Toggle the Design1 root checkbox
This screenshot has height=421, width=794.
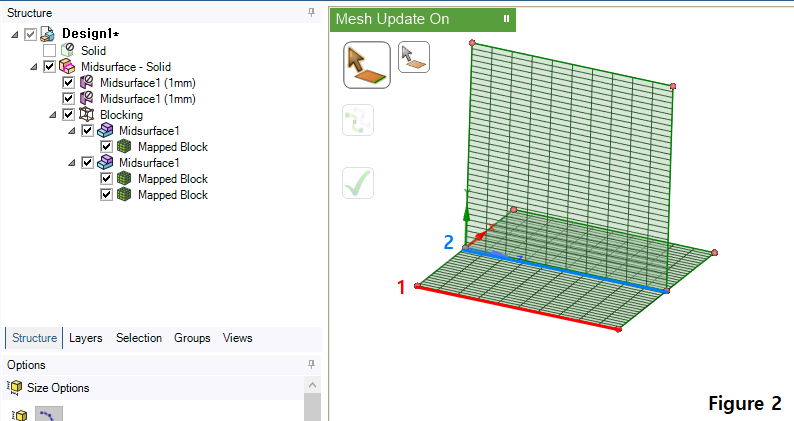tap(30, 34)
